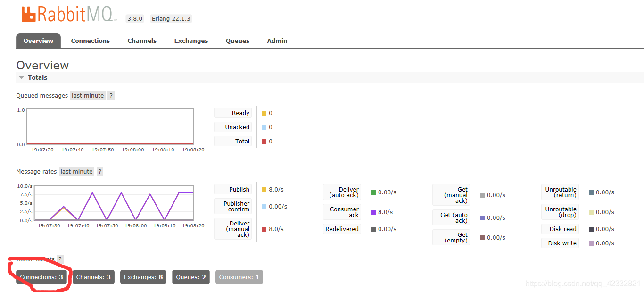Click the yellow Ready color swatch
This screenshot has height=292, width=644.
[264, 113]
